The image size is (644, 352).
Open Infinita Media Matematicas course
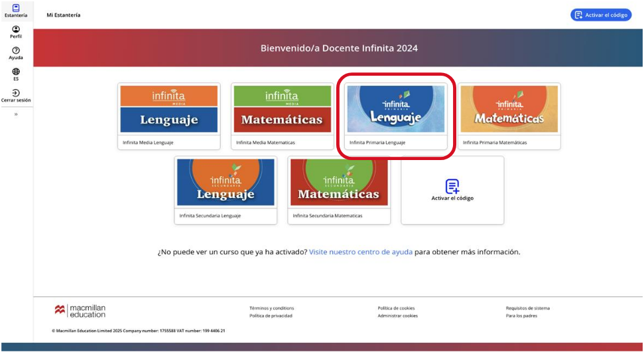[282, 110]
